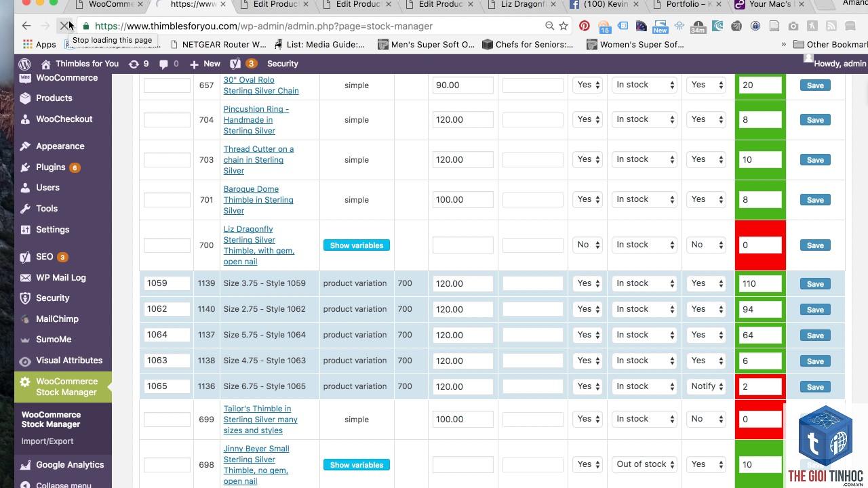868x488 pixels.
Task: Open the Apps bookmarks shortcut
Action: coord(39,45)
